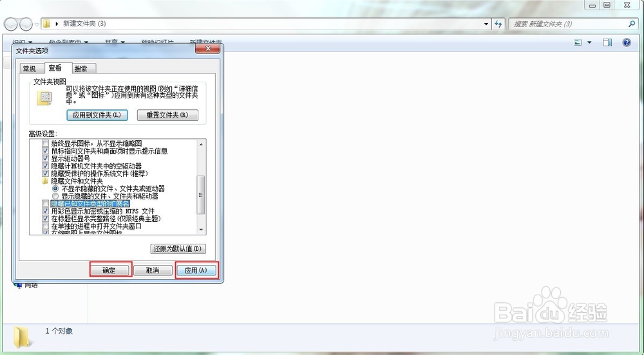644x355 pixels.
Task: Toggle 始终显示图标，从不显示缩略图 checkbox
Action: [x=46, y=143]
